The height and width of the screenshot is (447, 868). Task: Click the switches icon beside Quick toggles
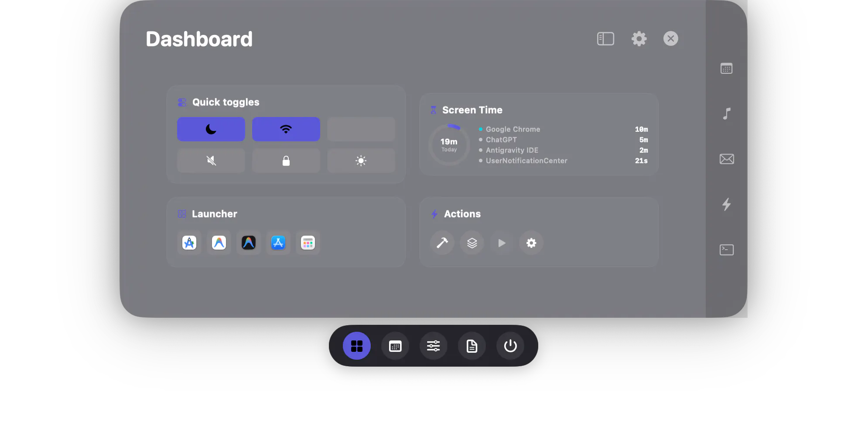click(182, 102)
